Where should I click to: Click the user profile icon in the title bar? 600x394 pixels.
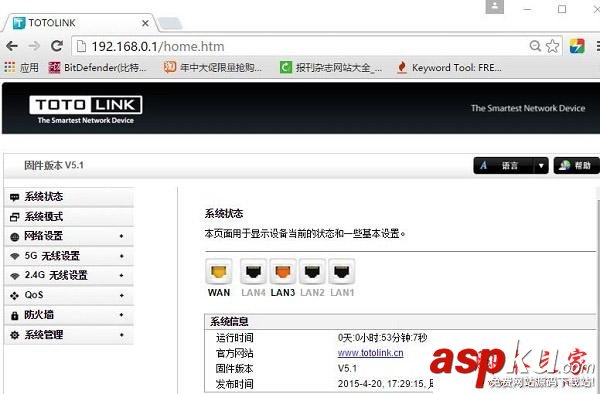pyautogui.click(x=495, y=7)
